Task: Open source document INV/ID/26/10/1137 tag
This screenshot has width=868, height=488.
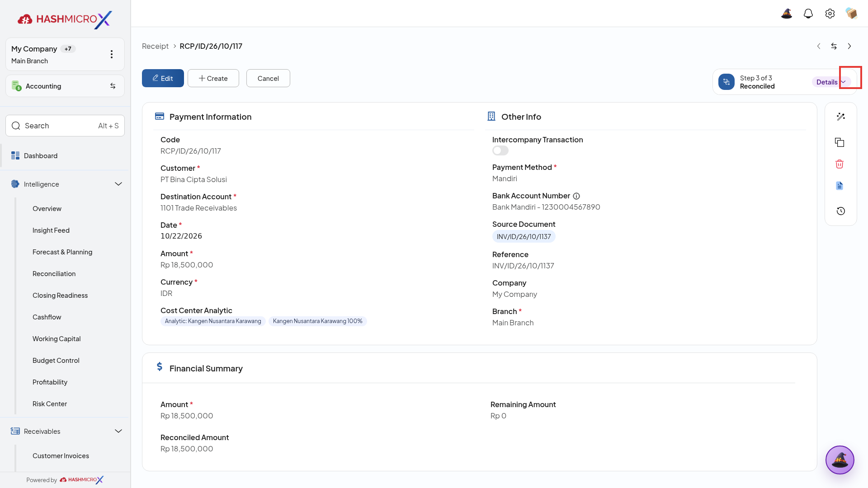Action: [524, 237]
